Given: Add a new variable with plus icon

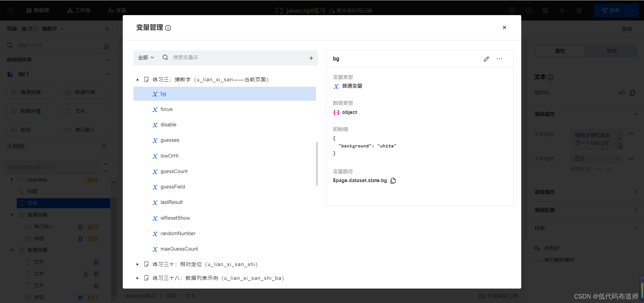Looking at the screenshot, I should [311, 58].
